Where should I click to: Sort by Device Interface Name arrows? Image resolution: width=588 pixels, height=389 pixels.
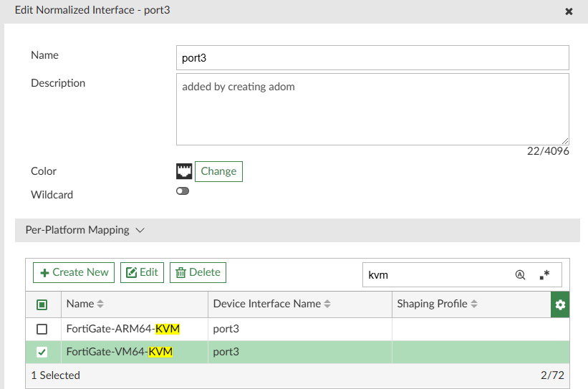click(x=327, y=304)
